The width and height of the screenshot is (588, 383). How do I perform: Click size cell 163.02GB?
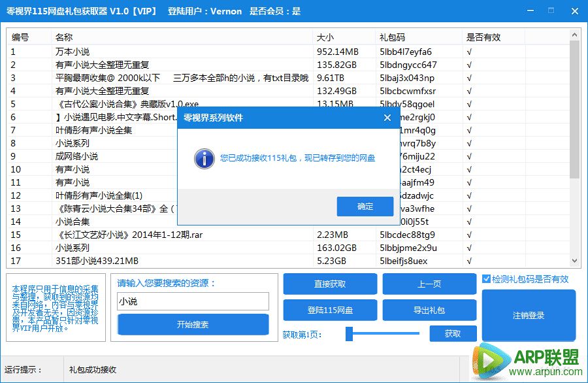[x=336, y=248]
